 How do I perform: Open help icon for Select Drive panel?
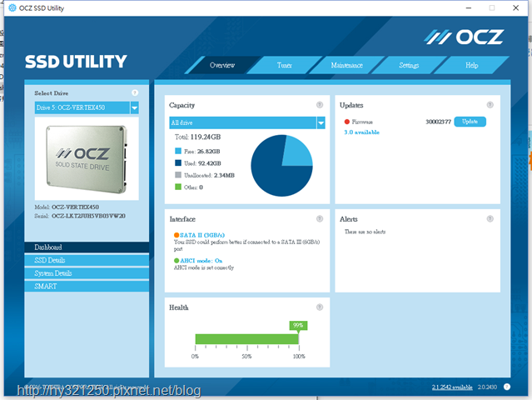coord(135,92)
